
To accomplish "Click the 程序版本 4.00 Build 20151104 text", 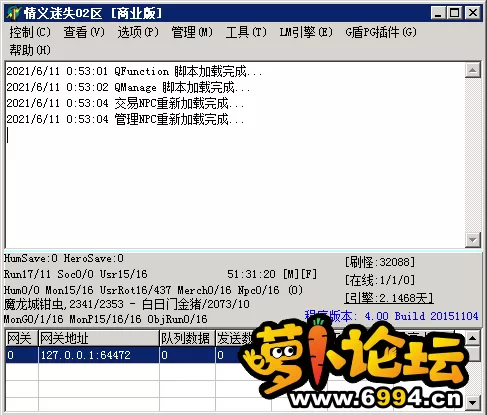I will [391, 316].
